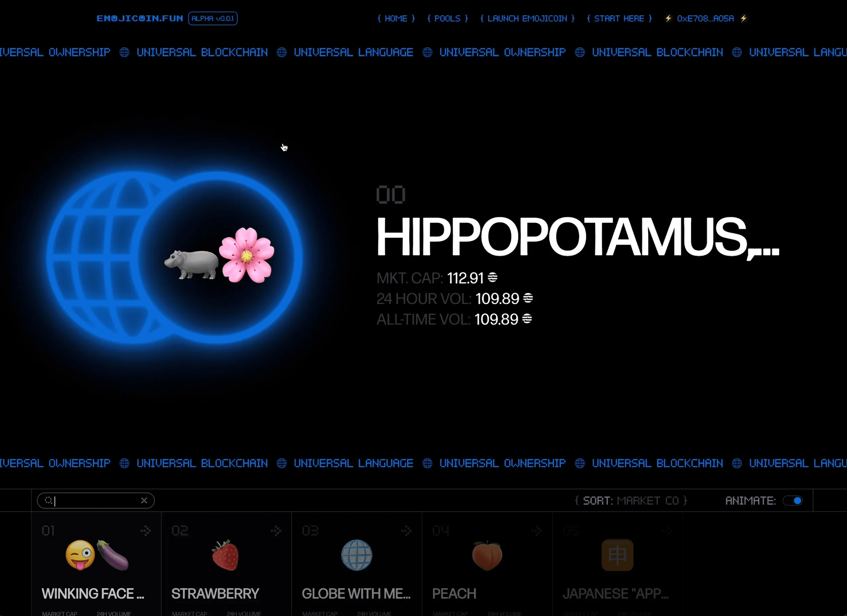Open the EMOJICOIN.FUN logo link
Image resolution: width=847 pixels, height=616 pixels.
click(140, 18)
